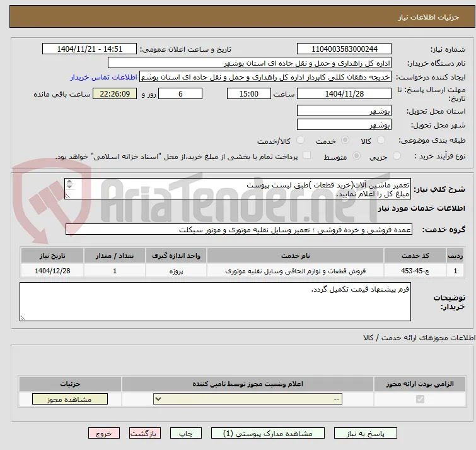
Task: Click the ایجاد کننده درخواست field
Action: (265, 77)
